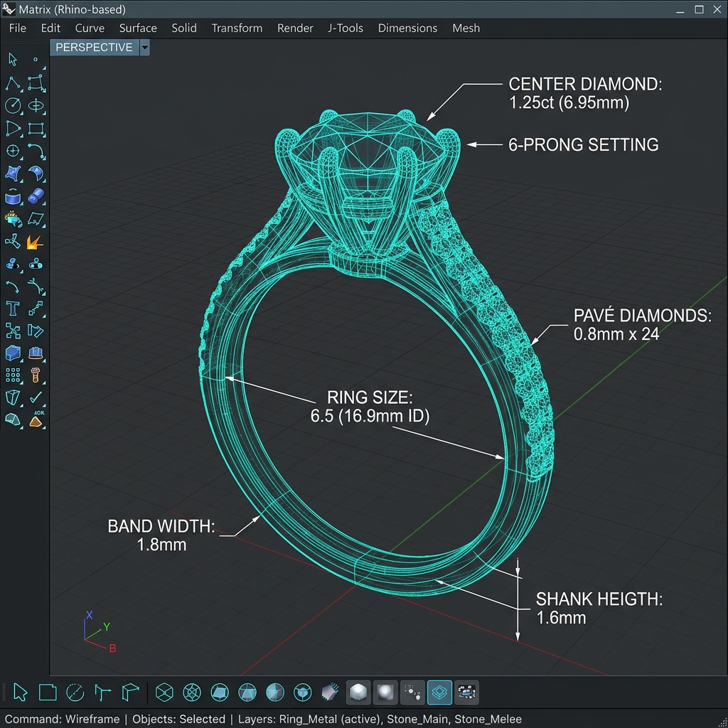Viewport: 728px width, 728px height.
Task: Toggle the gray shaded sphere button
Action: (385, 692)
